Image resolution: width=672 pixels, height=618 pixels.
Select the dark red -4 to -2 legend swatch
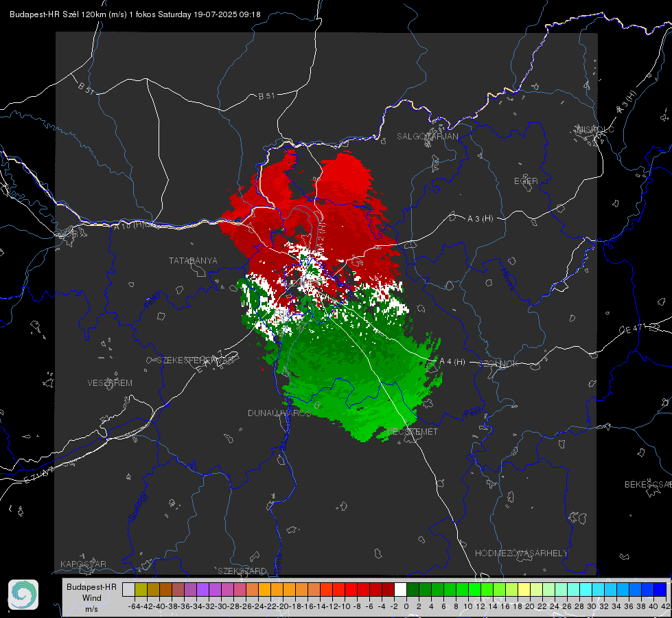coord(388,589)
